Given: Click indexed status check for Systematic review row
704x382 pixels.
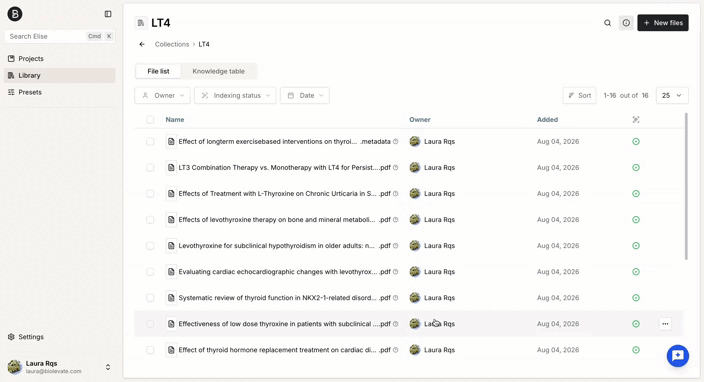Looking at the screenshot, I should coord(636,298).
